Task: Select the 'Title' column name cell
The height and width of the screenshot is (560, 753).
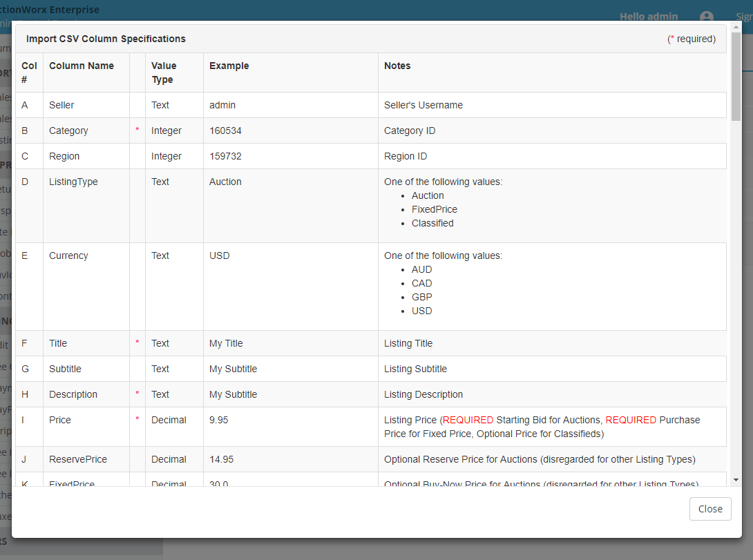Action: click(86, 343)
